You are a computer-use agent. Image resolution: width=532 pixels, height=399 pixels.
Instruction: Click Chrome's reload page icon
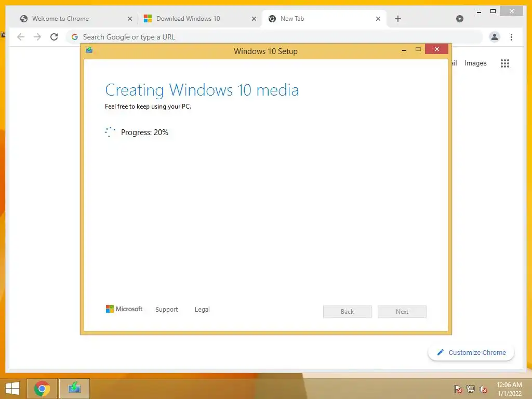pos(54,37)
